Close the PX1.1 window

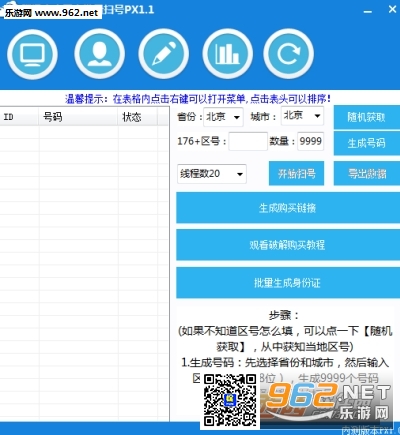pyautogui.click(x=392, y=9)
